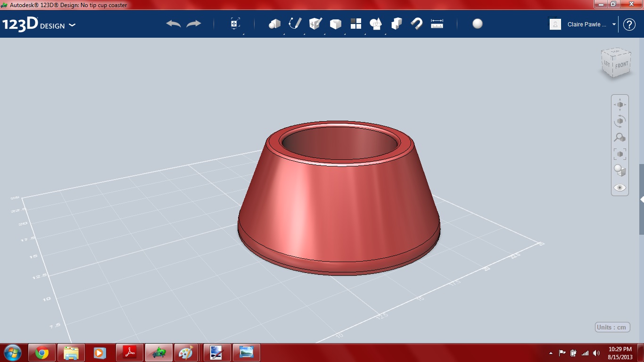Open the Windows Start menu
Image resolution: width=644 pixels, height=362 pixels.
pos(12,353)
